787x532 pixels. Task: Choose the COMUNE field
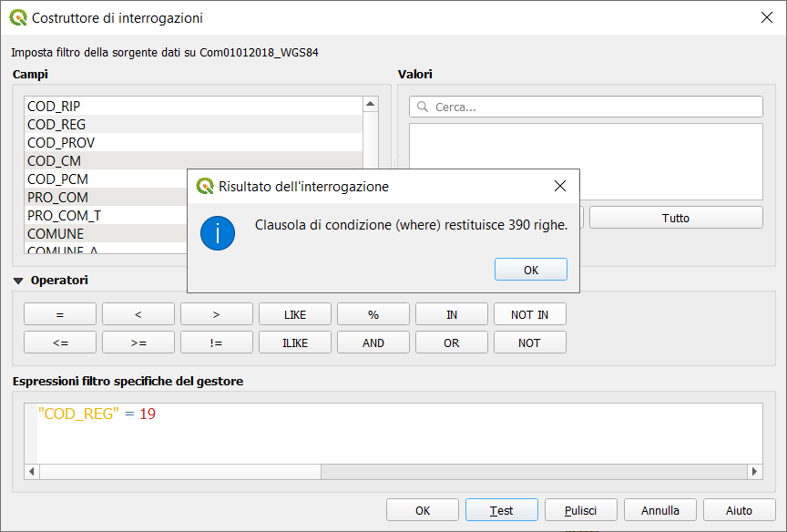click(x=56, y=234)
